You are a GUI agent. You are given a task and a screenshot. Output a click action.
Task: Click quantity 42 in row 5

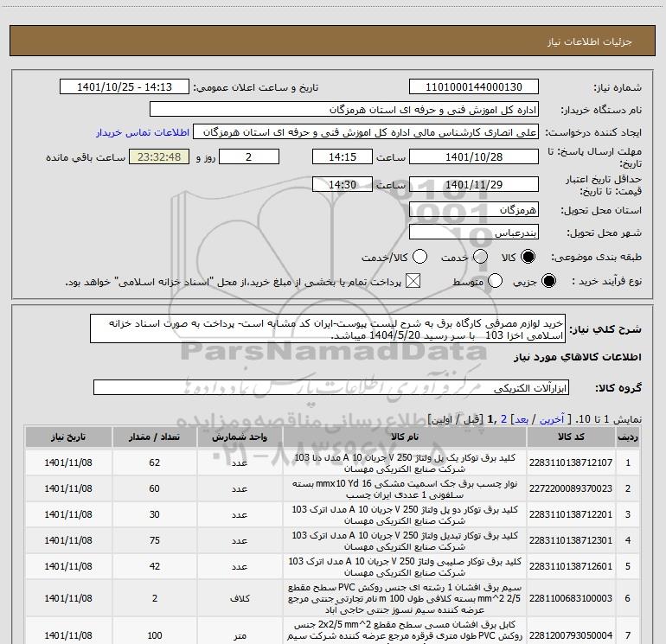point(155,566)
